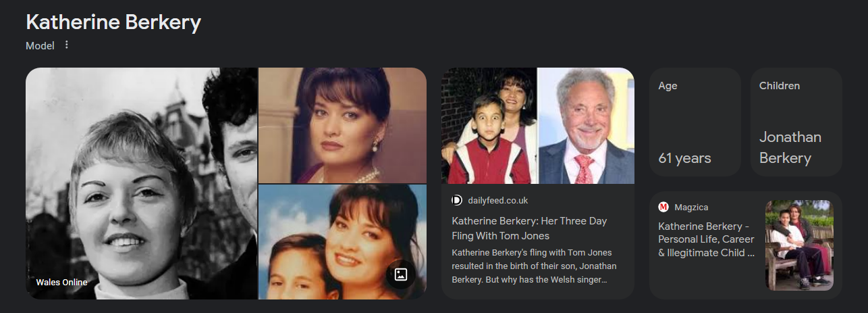
Task: Open the black-and-white Wales Online photo
Action: 141,183
